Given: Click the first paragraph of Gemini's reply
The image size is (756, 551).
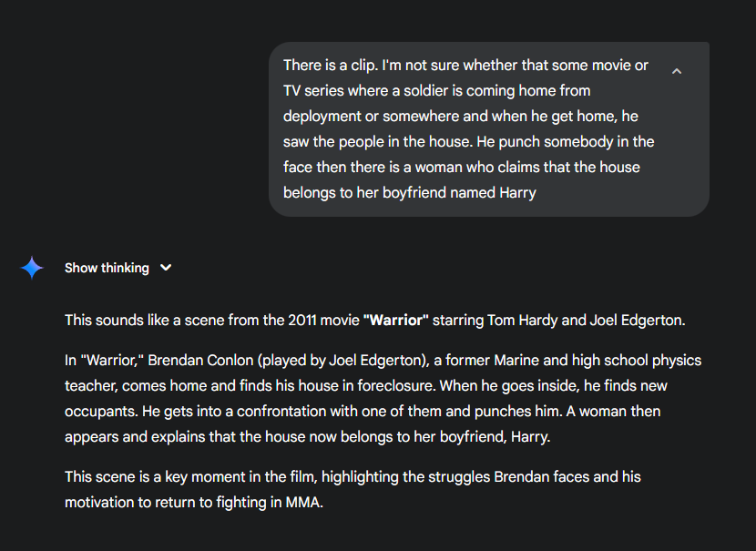Looking at the screenshot, I should [364, 320].
